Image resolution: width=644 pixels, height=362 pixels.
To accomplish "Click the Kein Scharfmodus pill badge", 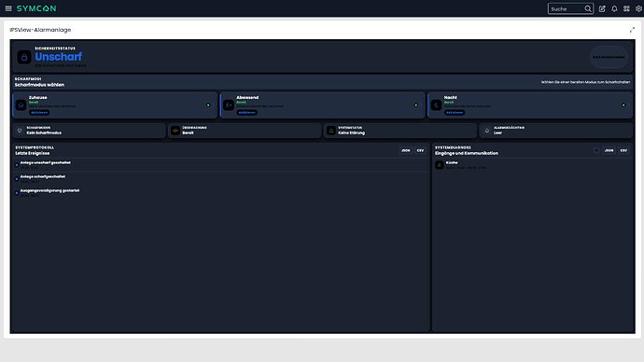I will (609, 57).
